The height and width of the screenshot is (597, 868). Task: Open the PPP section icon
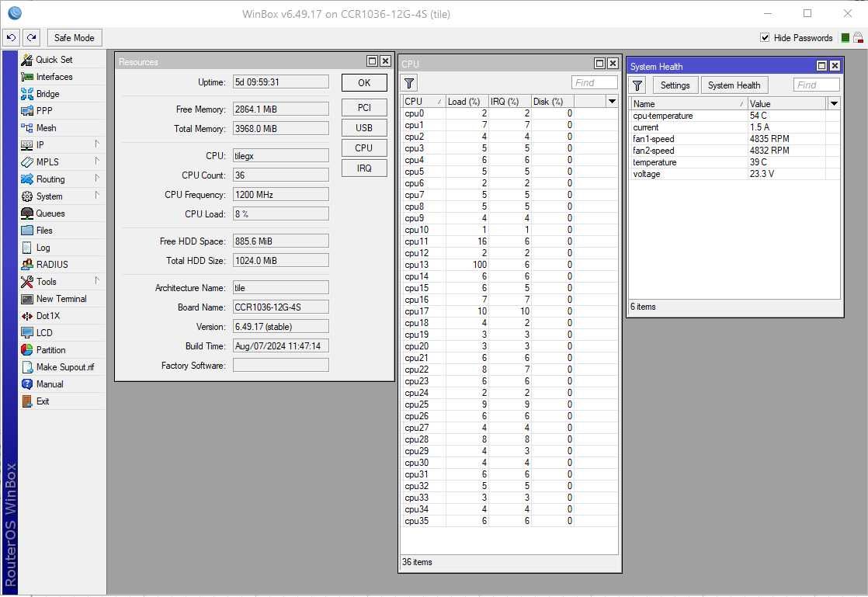(x=26, y=111)
